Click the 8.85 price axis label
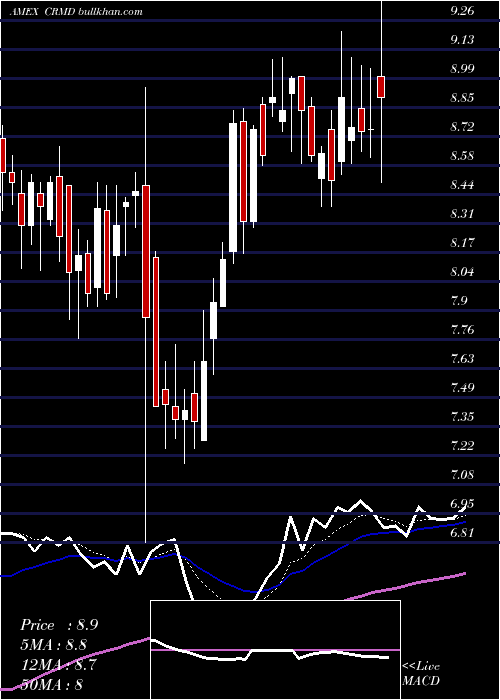The image size is (500, 700). click(x=462, y=98)
